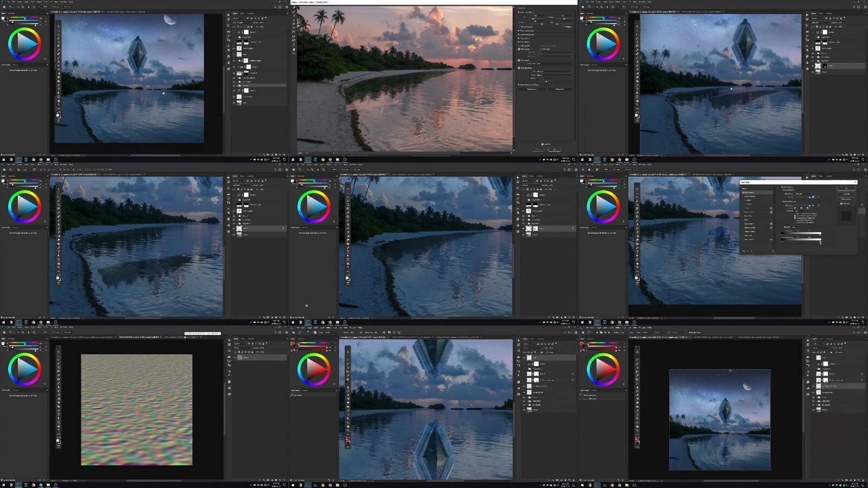Image resolution: width=868 pixels, height=488 pixels.
Task: Select the Crop tool in the top-left Photoshop window
Action: (x=59, y=41)
